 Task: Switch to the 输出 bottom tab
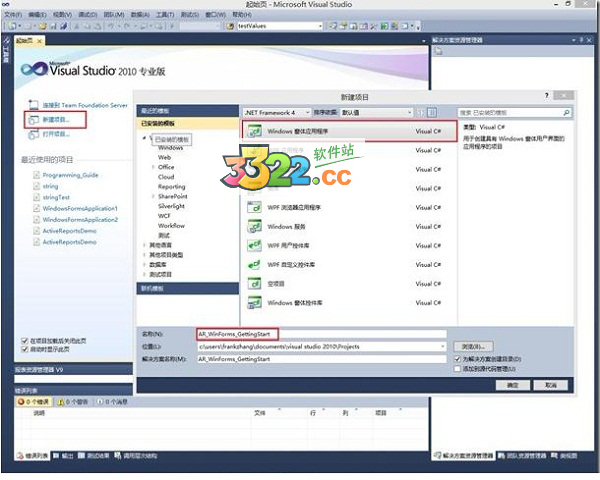click(63, 456)
